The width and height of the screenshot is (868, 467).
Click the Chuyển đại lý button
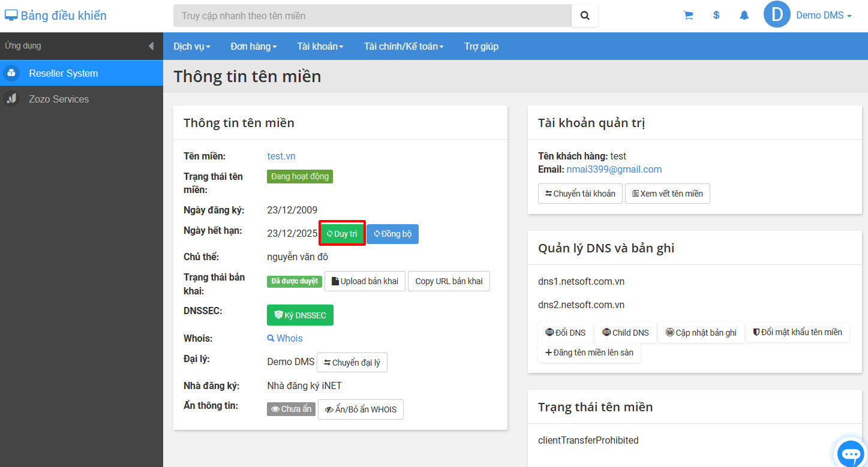(x=352, y=362)
